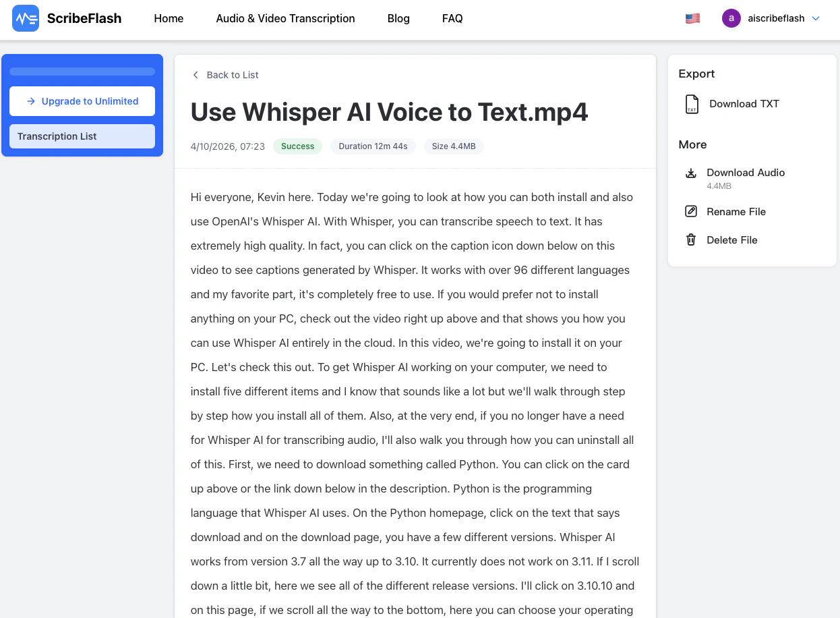Click the transcript line starting "works from version 3.7"
840x618 pixels.
click(x=415, y=562)
